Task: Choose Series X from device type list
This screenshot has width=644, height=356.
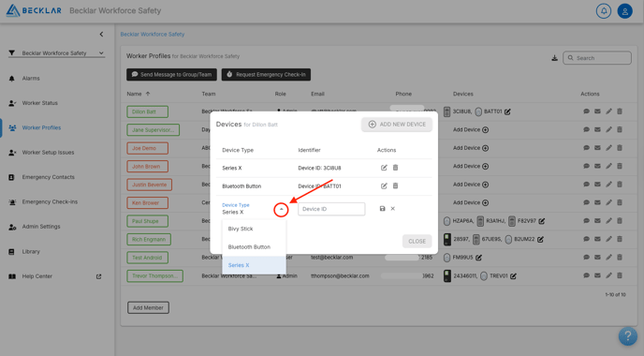Action: pos(255,265)
